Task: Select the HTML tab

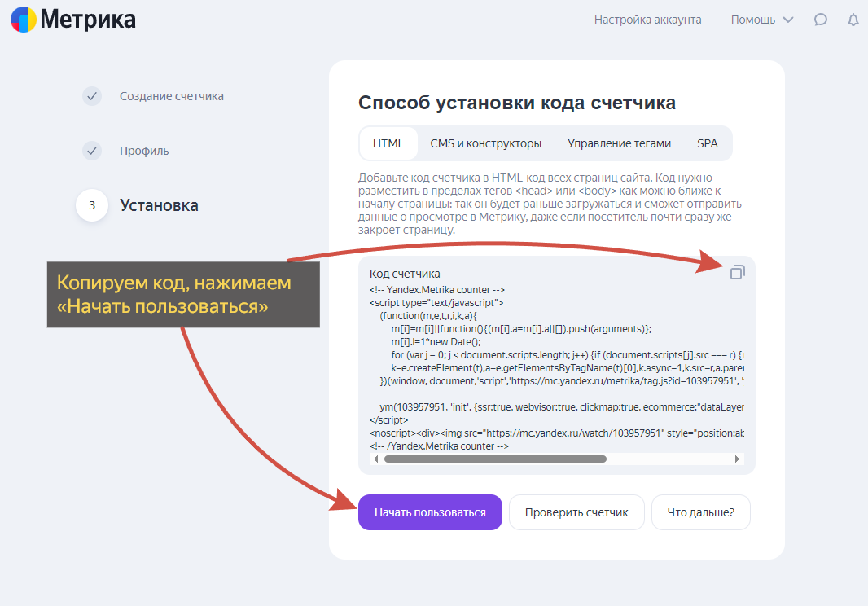Action: pyautogui.click(x=388, y=143)
